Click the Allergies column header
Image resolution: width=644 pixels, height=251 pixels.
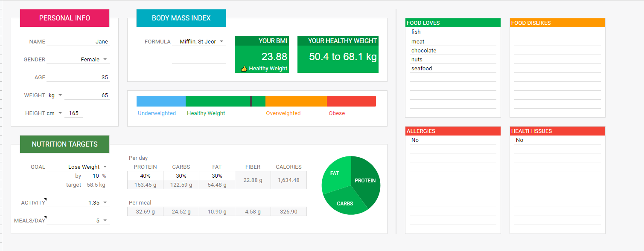click(x=453, y=131)
